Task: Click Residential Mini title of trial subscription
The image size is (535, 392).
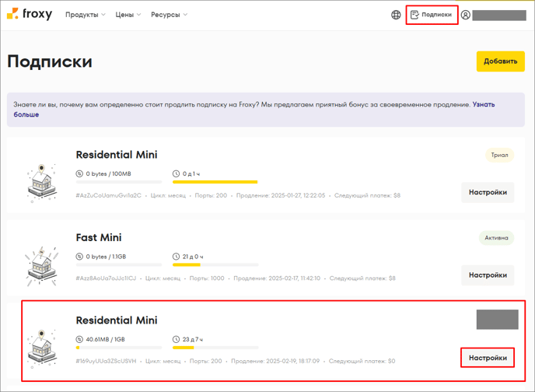Action: (x=117, y=155)
